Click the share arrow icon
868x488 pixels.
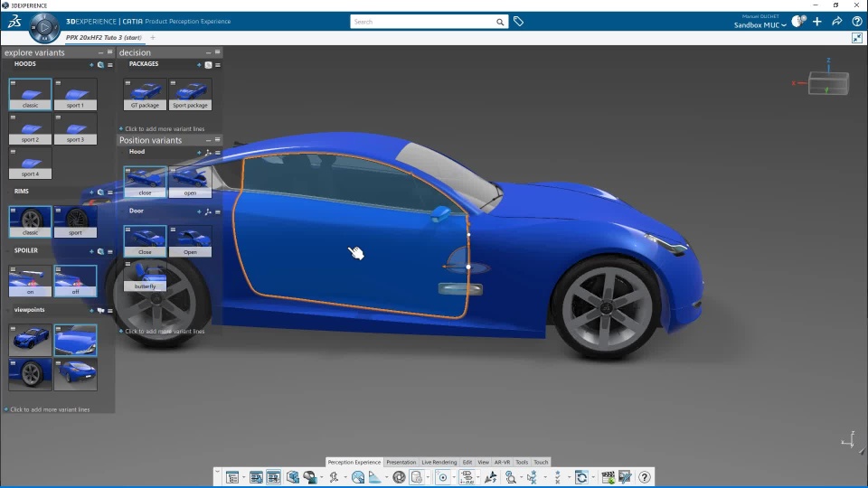837,22
